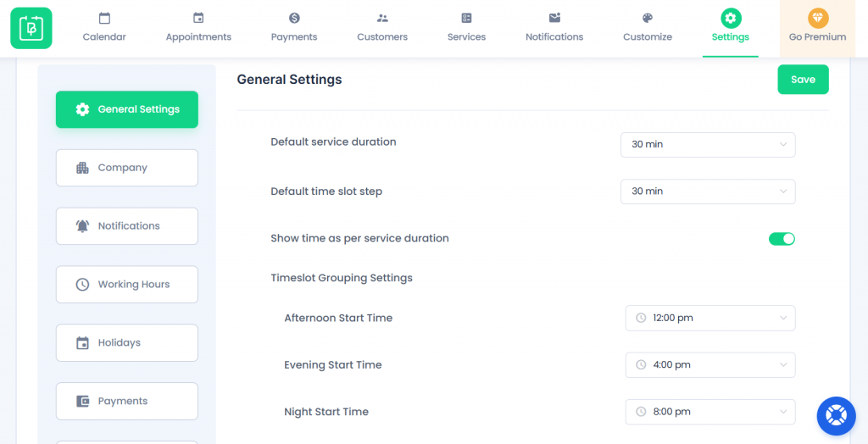Click the Afternoon Start Time label
The image size is (868, 444).
(x=338, y=319)
